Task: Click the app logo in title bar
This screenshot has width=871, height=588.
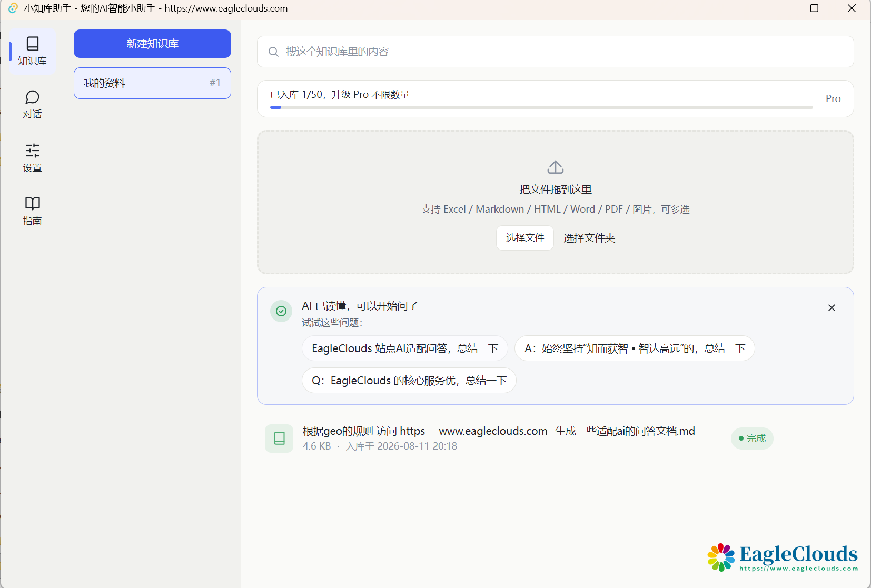Action: pos(13,8)
